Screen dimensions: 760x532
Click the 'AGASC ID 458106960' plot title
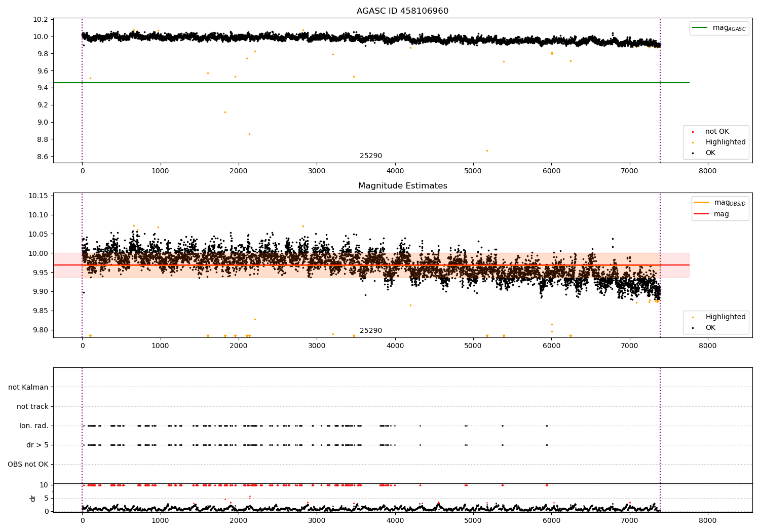point(402,11)
